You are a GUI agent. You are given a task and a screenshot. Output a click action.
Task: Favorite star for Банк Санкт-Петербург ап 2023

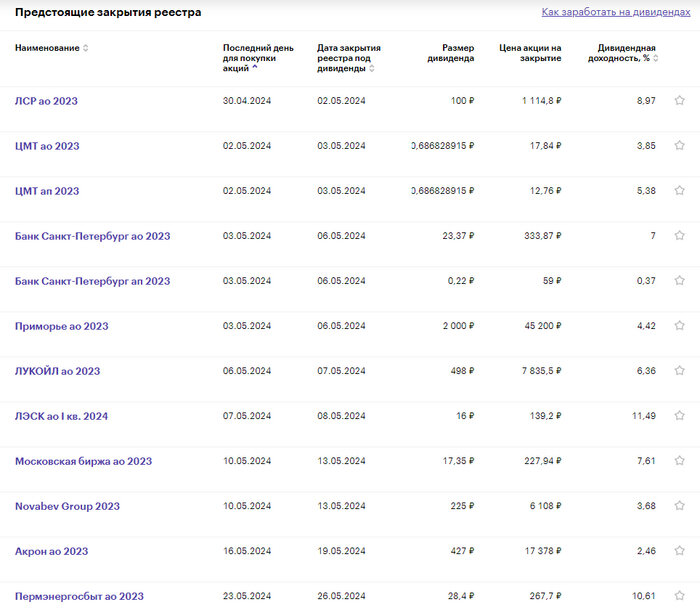pyautogui.click(x=679, y=280)
